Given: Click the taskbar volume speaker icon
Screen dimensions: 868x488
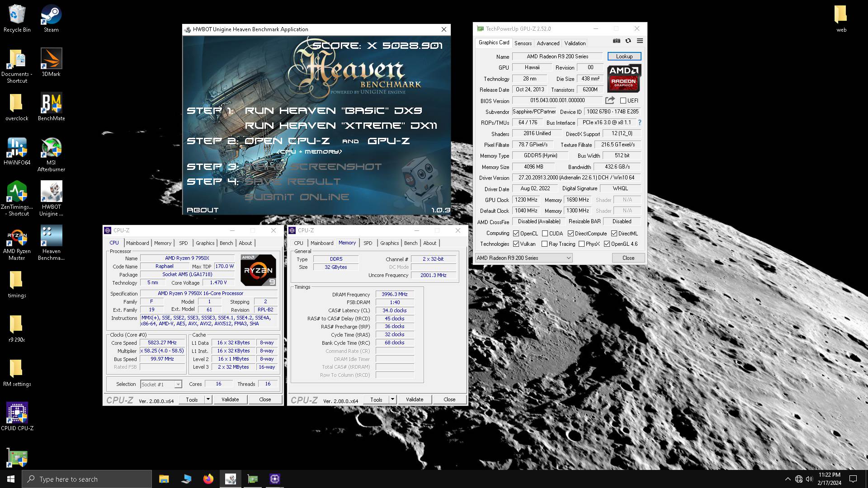Looking at the screenshot, I should tap(809, 479).
